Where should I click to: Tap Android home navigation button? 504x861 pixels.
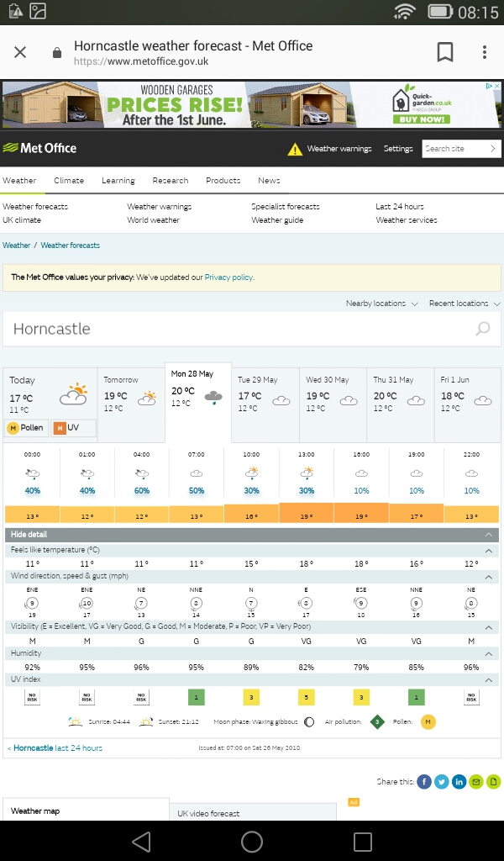click(252, 841)
